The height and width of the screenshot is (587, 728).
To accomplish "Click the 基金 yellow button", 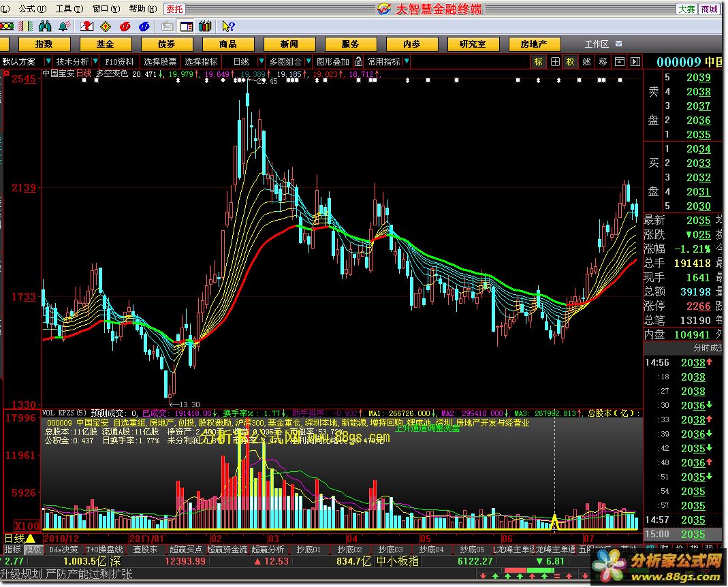I will pos(106,44).
